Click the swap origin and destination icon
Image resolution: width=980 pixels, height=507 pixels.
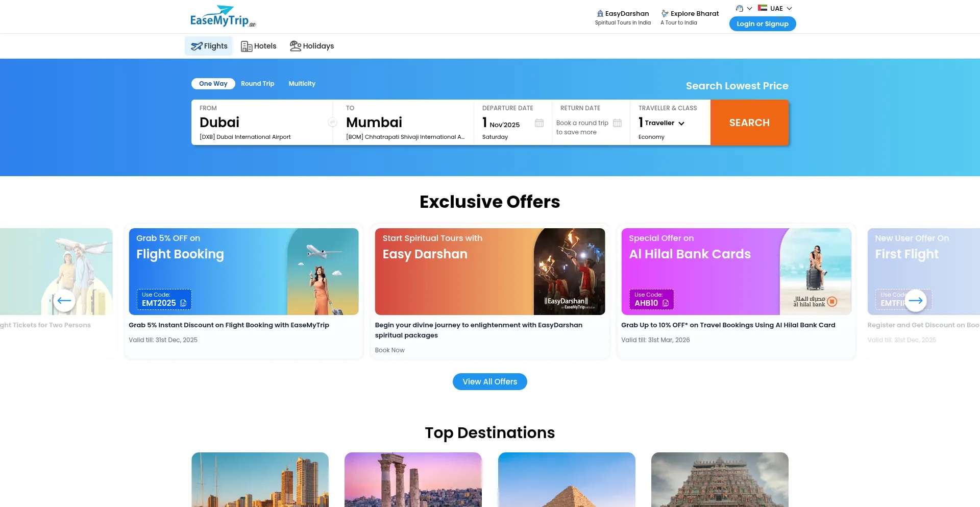pos(332,123)
